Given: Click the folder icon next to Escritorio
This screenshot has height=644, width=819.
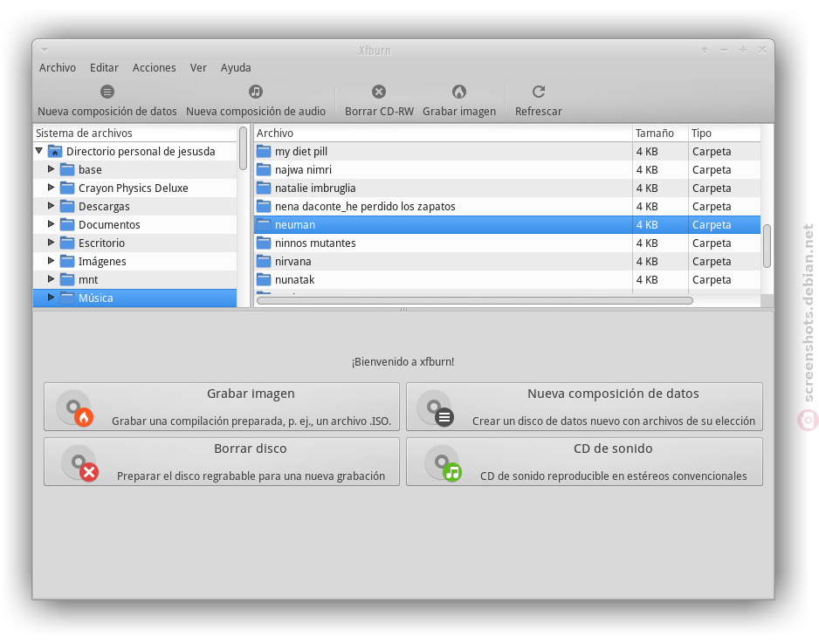Looking at the screenshot, I should (x=67, y=243).
